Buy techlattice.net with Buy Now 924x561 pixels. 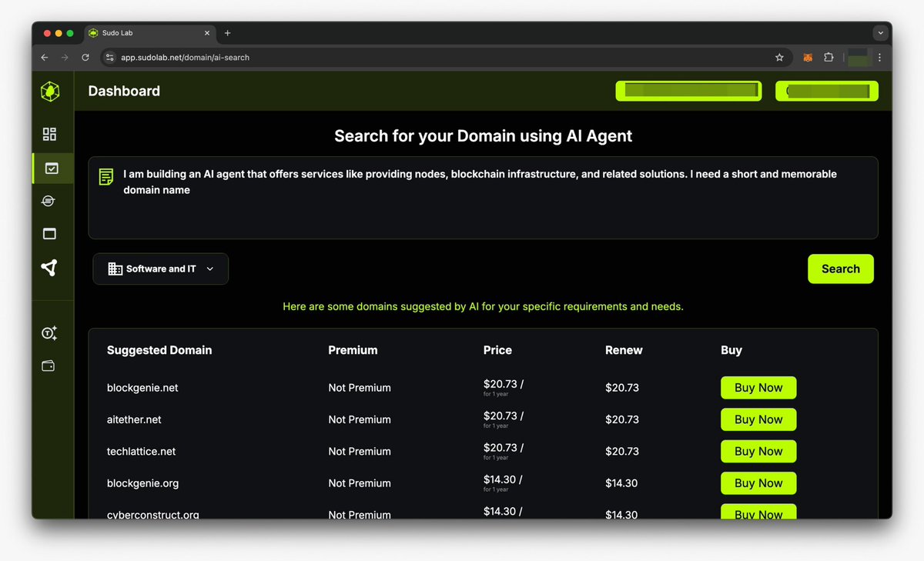(758, 452)
